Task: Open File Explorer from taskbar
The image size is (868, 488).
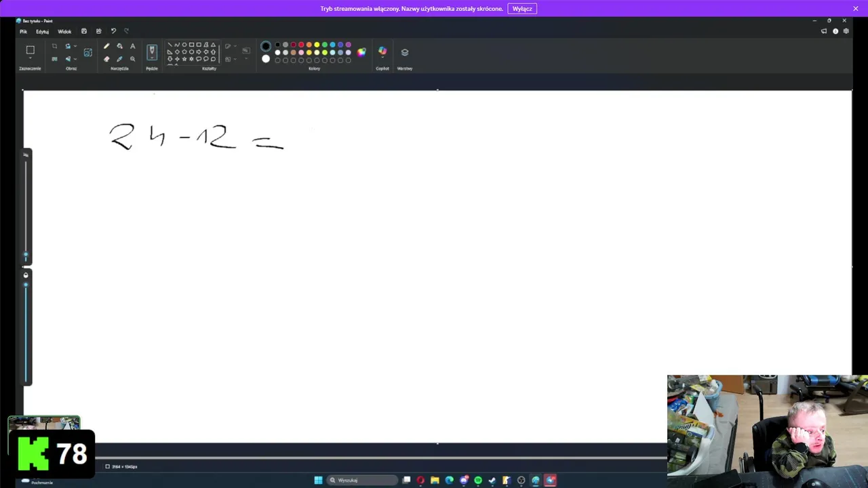Action: coord(435,480)
